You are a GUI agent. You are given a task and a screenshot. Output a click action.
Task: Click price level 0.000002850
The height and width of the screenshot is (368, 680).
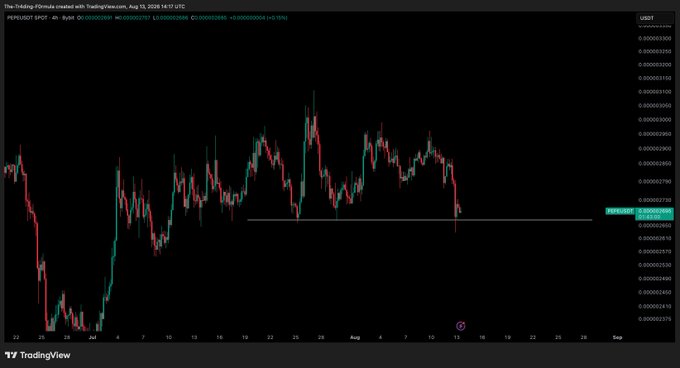click(x=655, y=163)
